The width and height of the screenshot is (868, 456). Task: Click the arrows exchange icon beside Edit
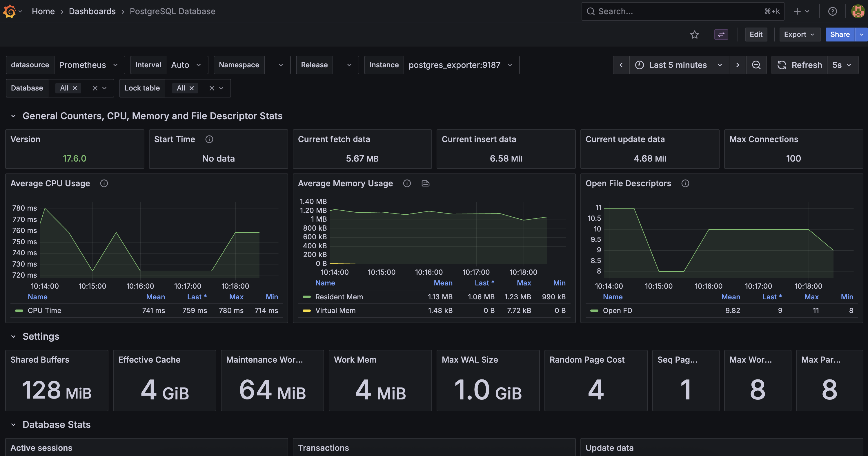(x=721, y=35)
